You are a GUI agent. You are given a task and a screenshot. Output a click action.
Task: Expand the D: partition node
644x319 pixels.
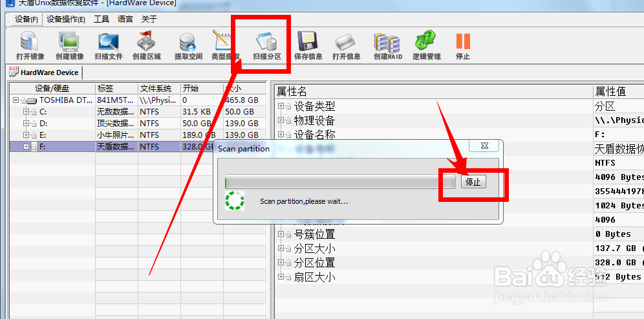[x=27, y=124]
